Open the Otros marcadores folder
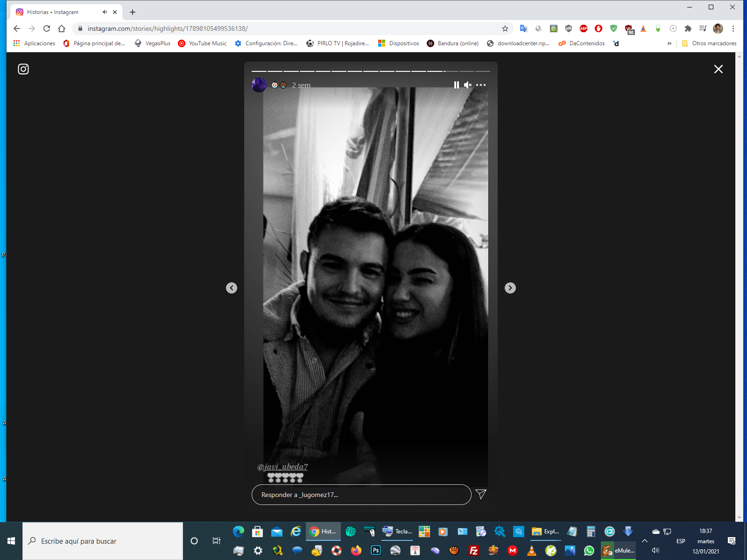747x560 pixels. [x=709, y=43]
